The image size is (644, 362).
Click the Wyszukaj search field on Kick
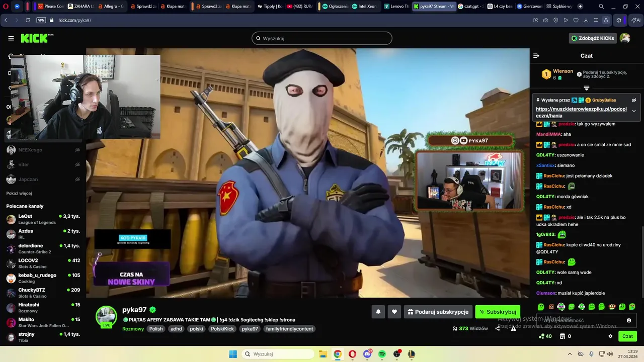(322, 38)
